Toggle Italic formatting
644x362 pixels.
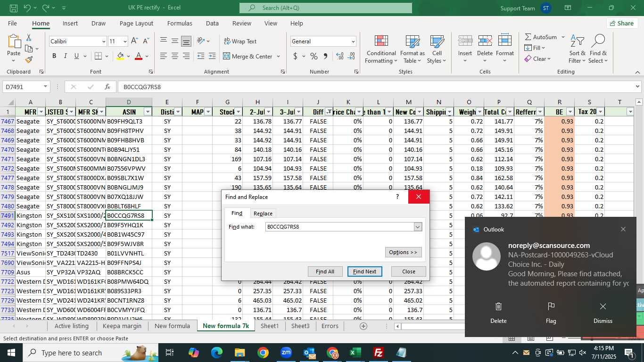click(x=66, y=56)
